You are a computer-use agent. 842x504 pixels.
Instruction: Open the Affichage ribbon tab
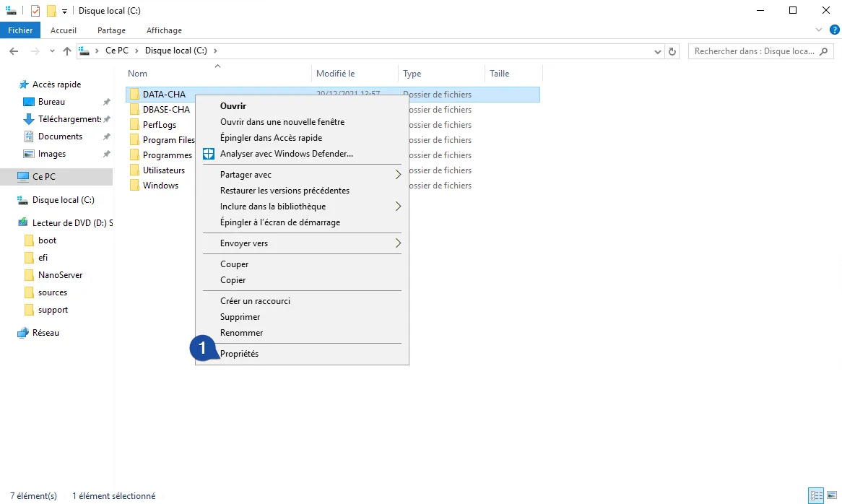[x=164, y=30]
